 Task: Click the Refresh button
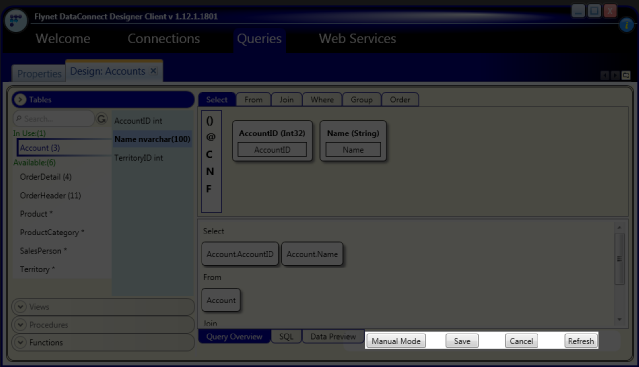click(581, 341)
